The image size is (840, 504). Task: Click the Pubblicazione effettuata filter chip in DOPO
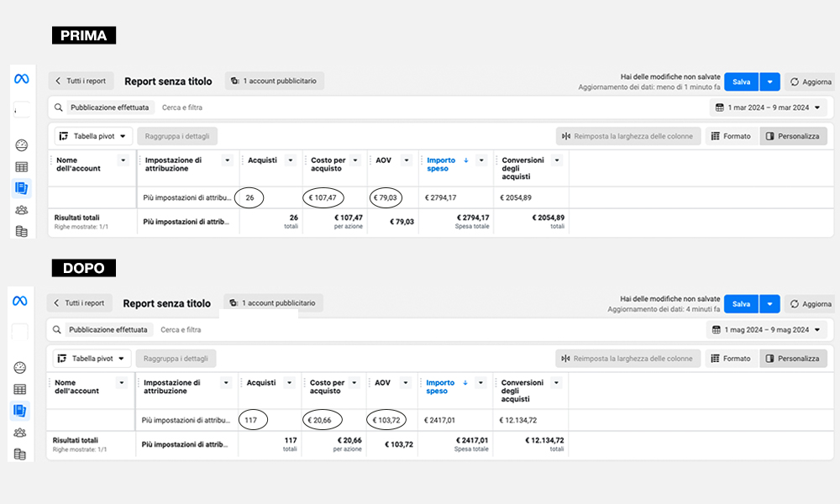pyautogui.click(x=108, y=330)
